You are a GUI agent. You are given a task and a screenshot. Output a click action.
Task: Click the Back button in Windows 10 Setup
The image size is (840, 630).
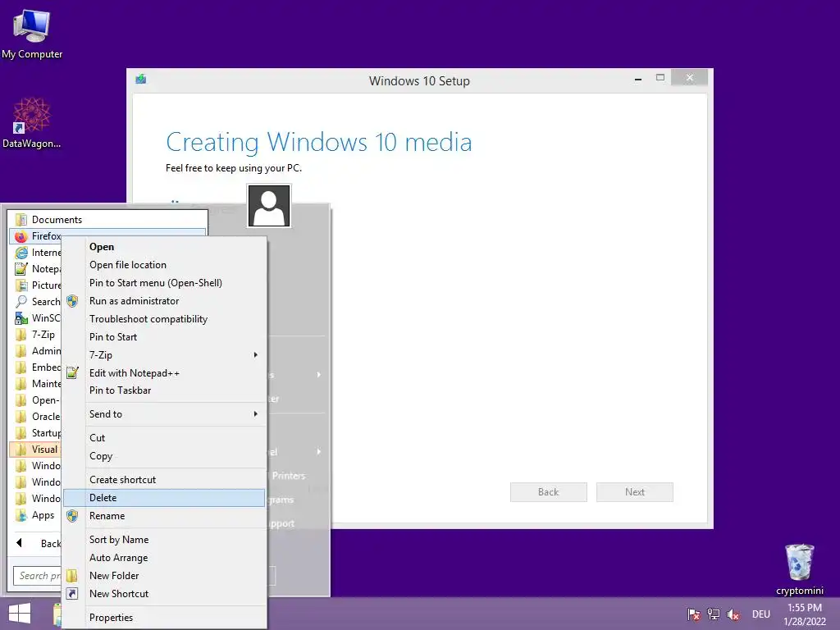point(549,492)
